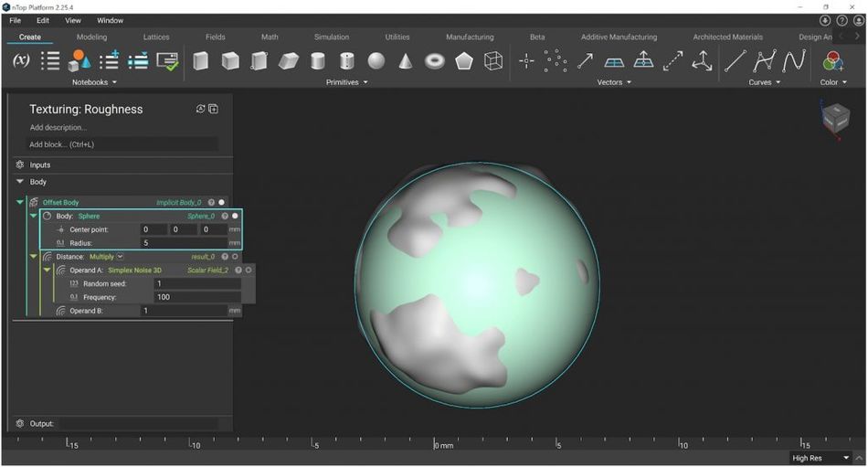Select the pentagon Polygon primitive icon
Viewport: 868px width, 467px height.
click(x=464, y=60)
